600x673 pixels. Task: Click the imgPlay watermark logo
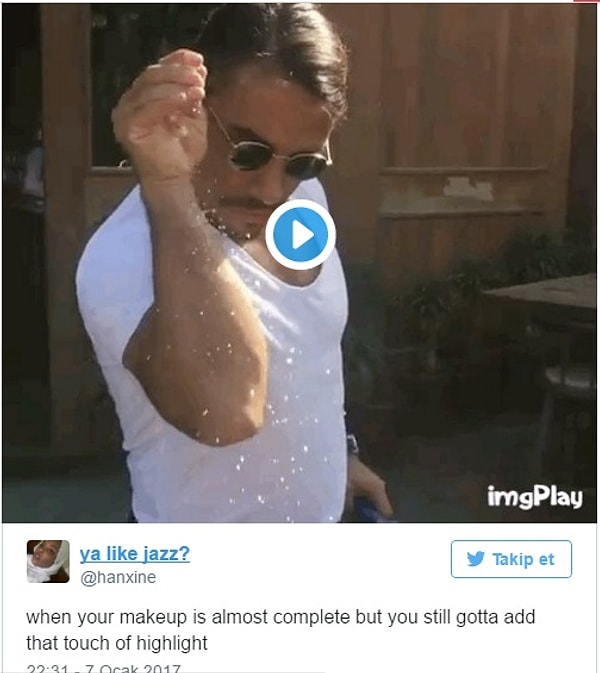coord(535,497)
